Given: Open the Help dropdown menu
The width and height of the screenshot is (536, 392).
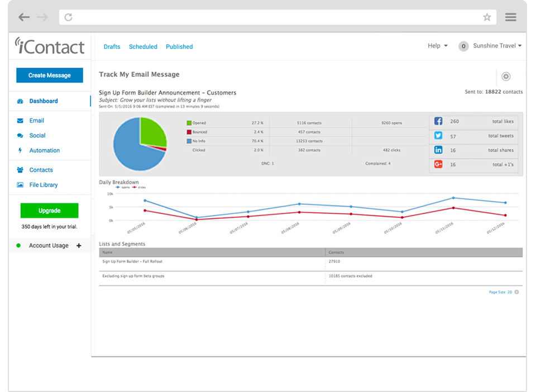Looking at the screenshot, I should (x=437, y=46).
